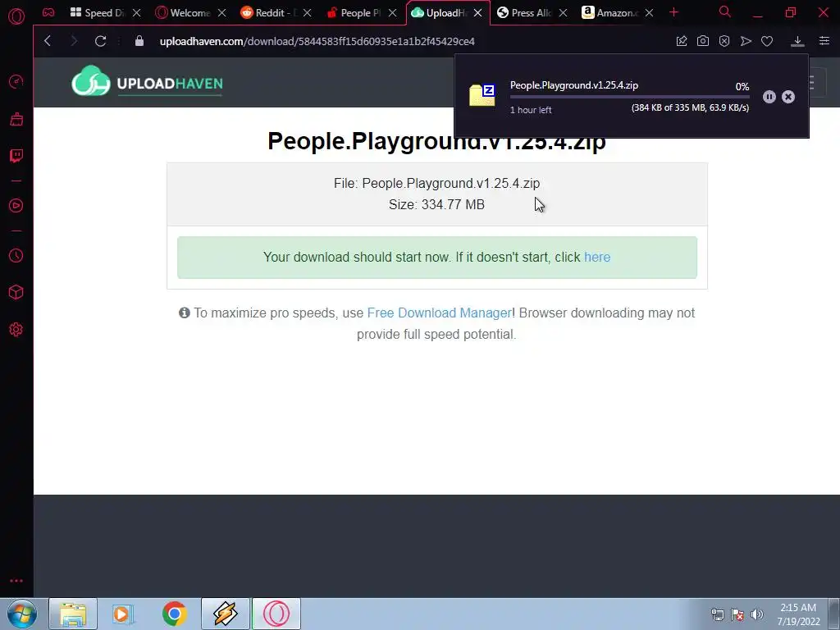Click the edit/share icon in address bar
This screenshot has height=630, width=840.
682,41
